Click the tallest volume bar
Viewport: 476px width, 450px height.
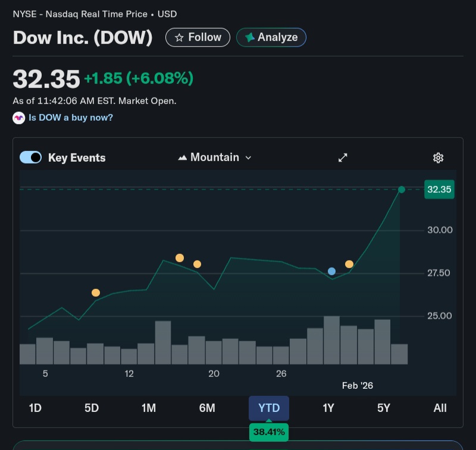point(331,340)
